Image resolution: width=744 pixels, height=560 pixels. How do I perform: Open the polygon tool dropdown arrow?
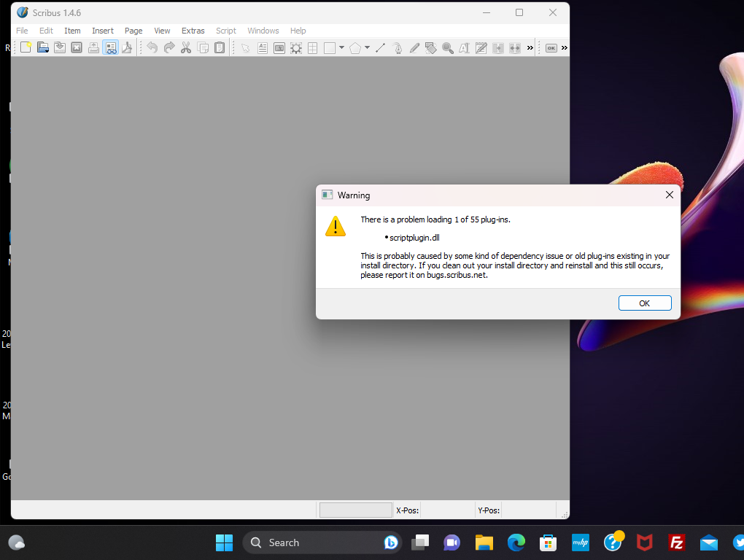367,48
